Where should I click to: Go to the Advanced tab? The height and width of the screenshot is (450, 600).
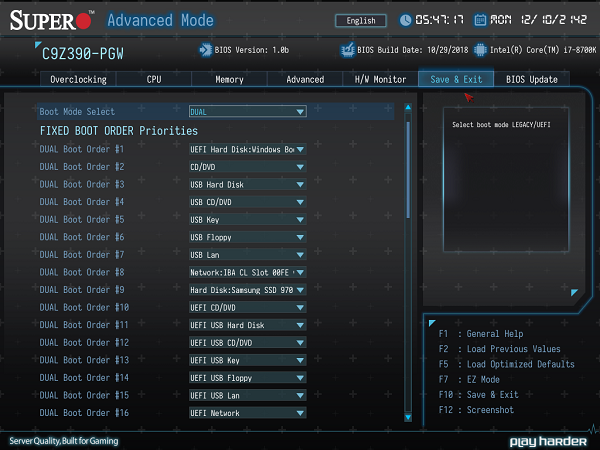tap(305, 79)
